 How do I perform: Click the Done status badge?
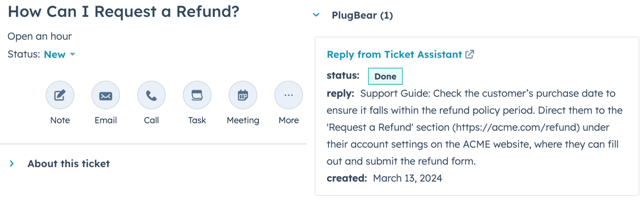385,76
